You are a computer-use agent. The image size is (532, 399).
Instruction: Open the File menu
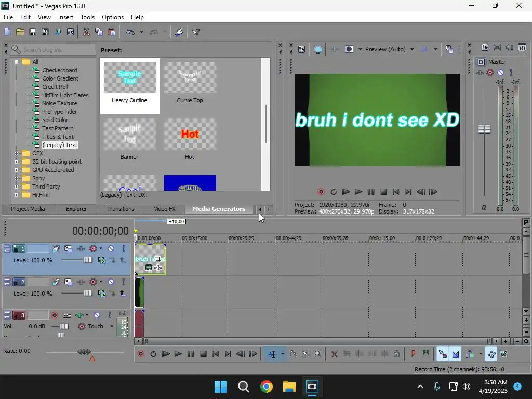coord(8,17)
